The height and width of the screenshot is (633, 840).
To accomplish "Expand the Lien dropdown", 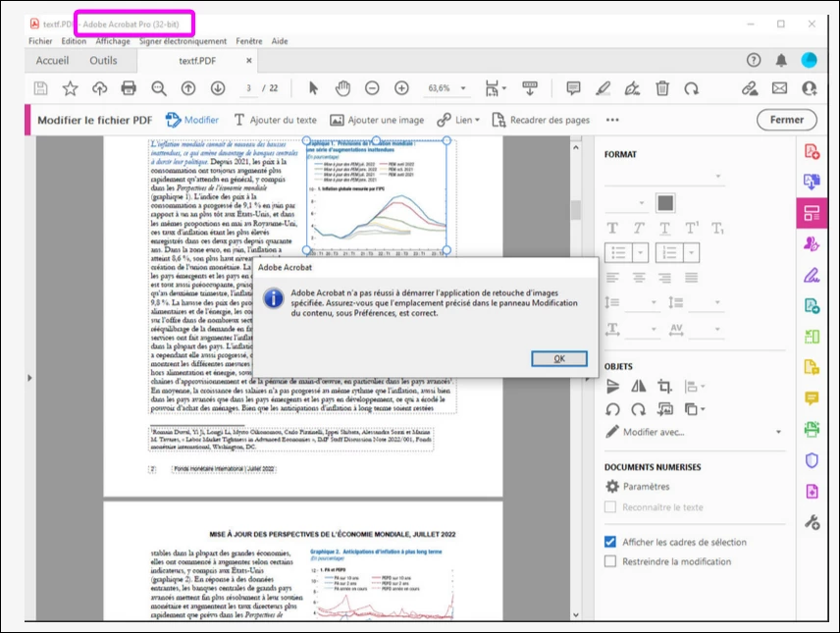I will point(477,120).
